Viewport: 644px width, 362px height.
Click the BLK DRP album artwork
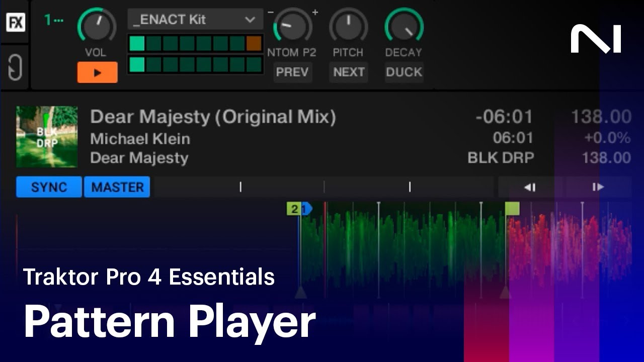pyautogui.click(x=47, y=137)
